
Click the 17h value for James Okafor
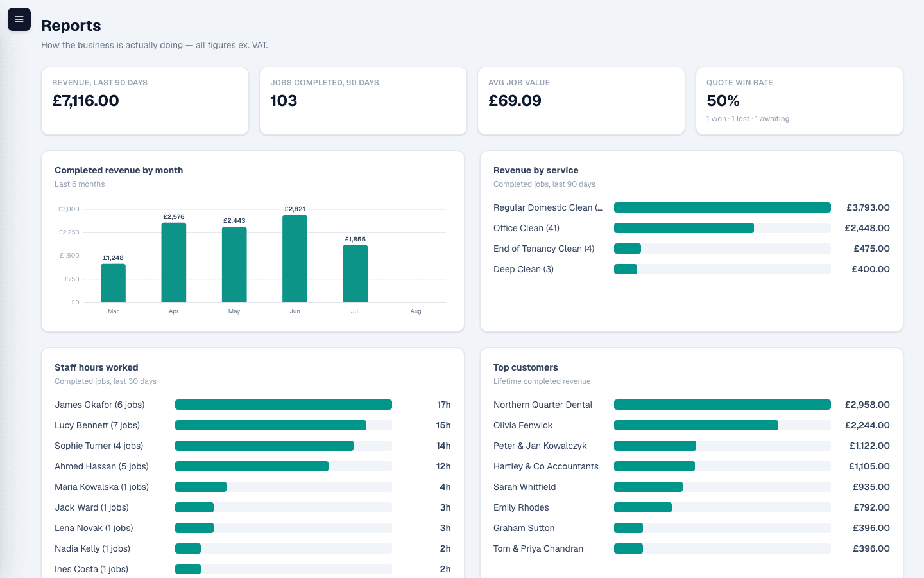444,405
